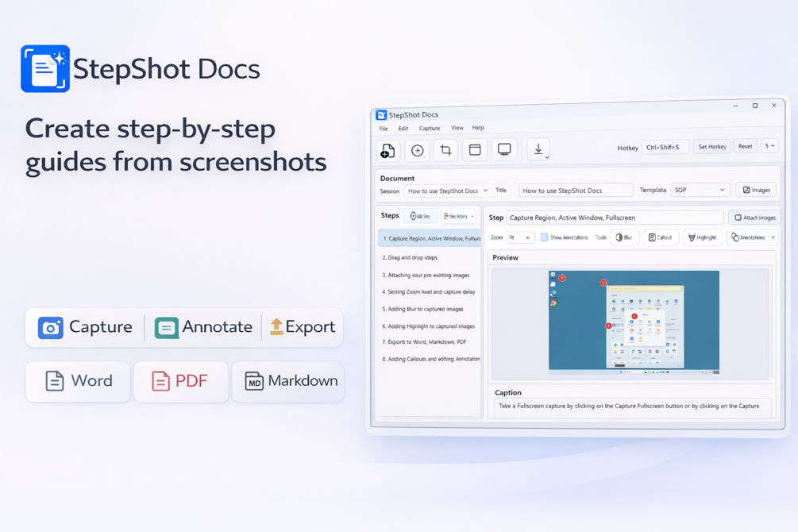Expand the Step Actions dropdown
This screenshot has height=532, width=798.
click(x=458, y=216)
